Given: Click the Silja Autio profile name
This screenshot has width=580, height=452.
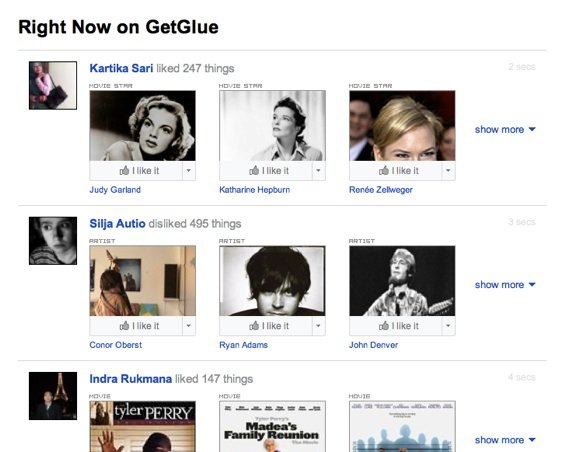Looking at the screenshot, I should pyautogui.click(x=117, y=224).
